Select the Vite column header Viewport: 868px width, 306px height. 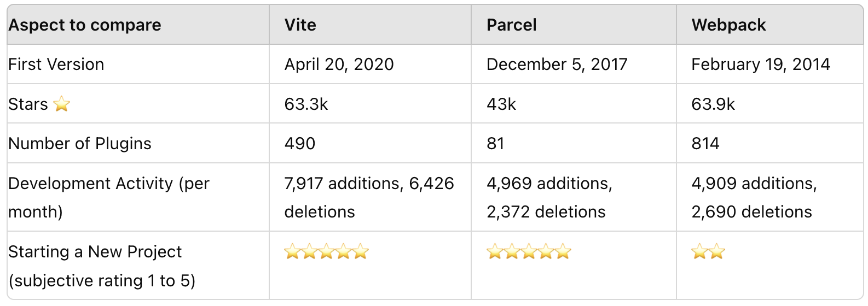tap(370, 25)
